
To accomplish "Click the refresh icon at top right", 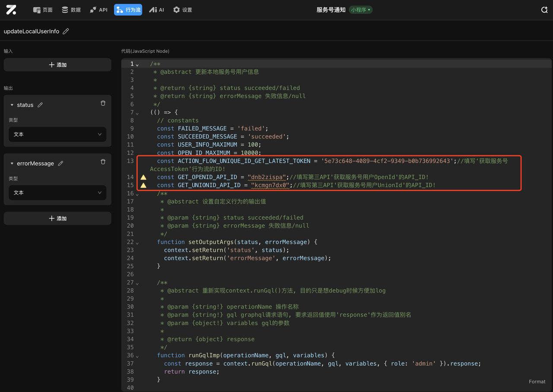I will (x=544, y=9).
